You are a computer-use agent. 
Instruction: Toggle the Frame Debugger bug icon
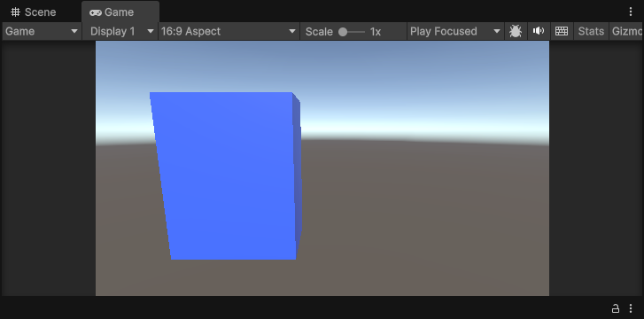point(516,31)
